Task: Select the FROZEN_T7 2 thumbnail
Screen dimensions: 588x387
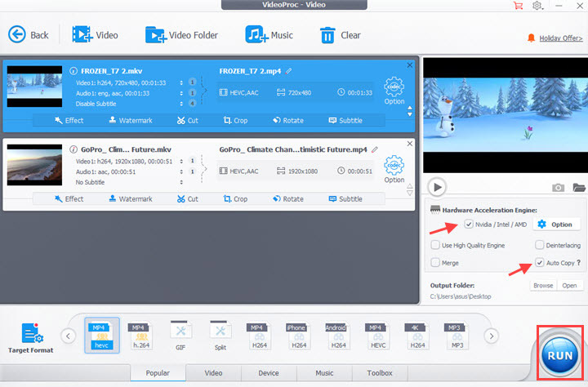Action: pos(34,87)
